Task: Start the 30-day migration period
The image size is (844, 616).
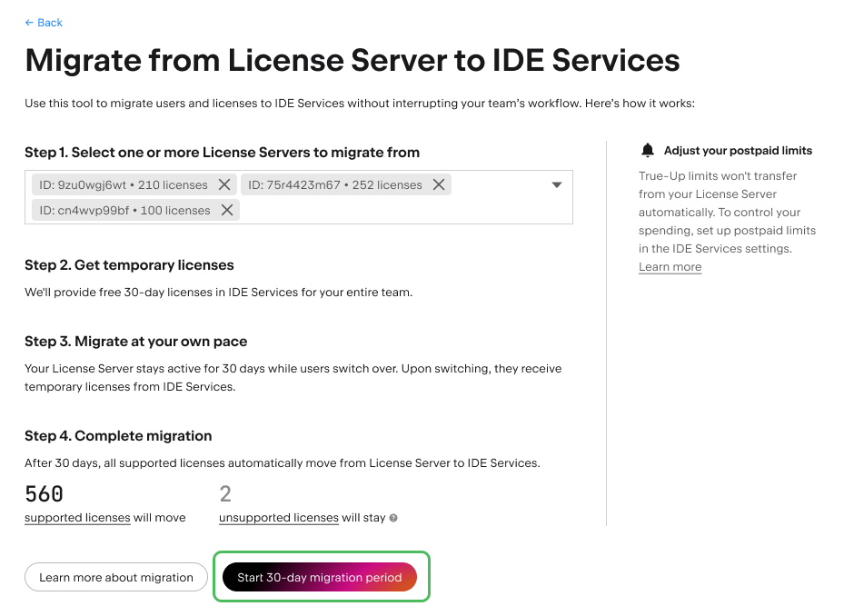Action: coord(320,577)
